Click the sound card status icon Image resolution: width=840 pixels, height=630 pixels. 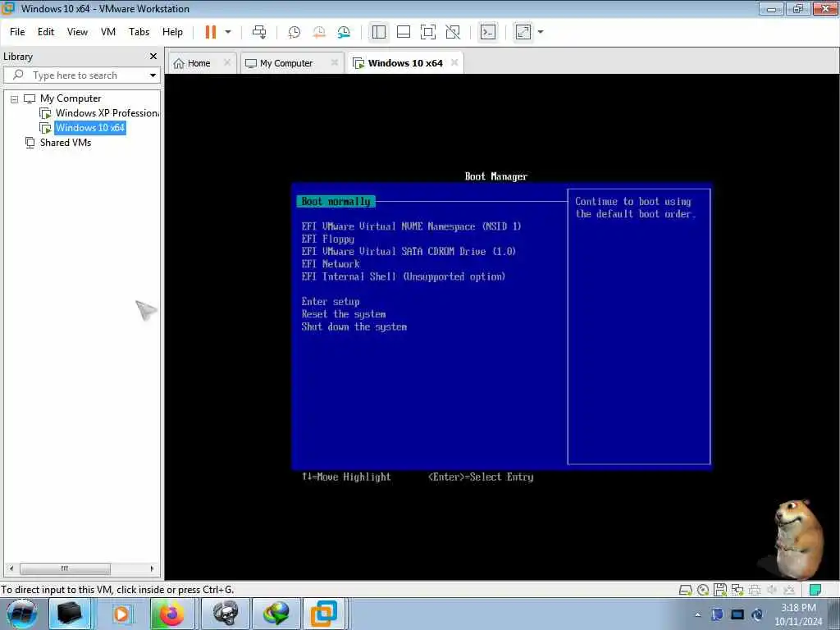[x=772, y=590]
